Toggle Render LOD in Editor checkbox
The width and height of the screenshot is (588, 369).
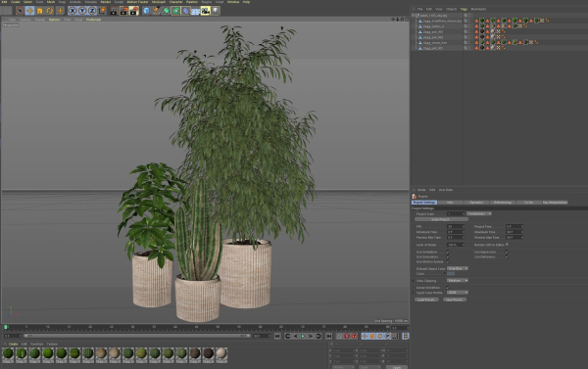point(507,245)
